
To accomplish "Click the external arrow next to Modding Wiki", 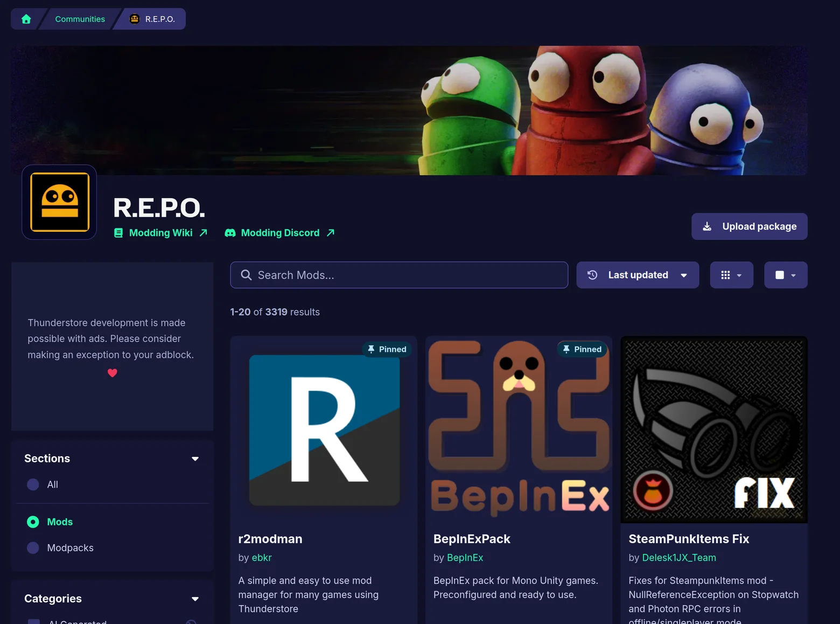I will click(x=203, y=233).
